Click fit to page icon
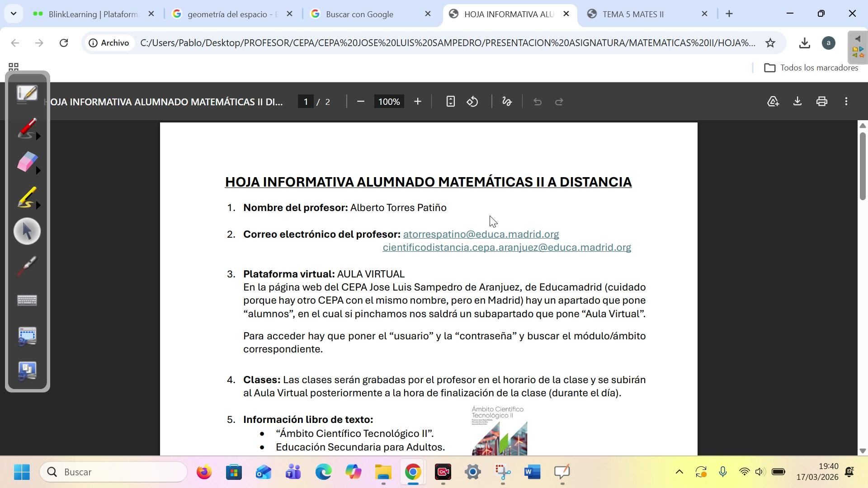Screen dimensions: 868x488 coord(450,102)
